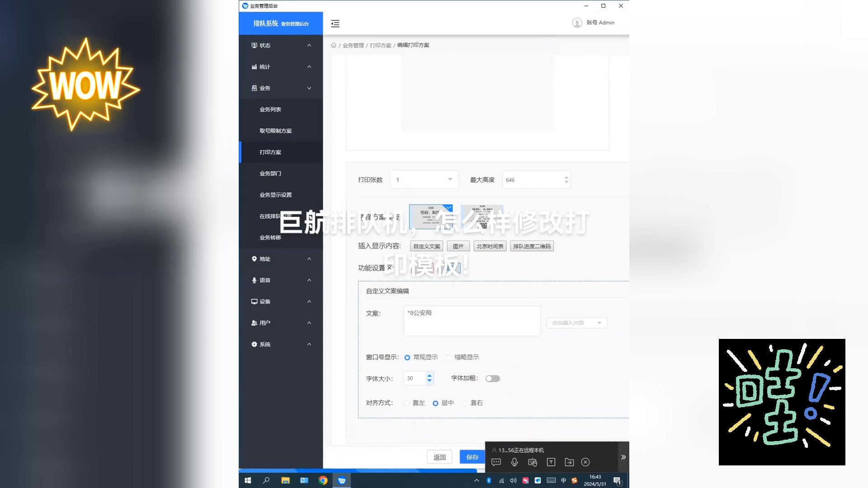Click the 中 language indicator in tray

click(x=563, y=480)
